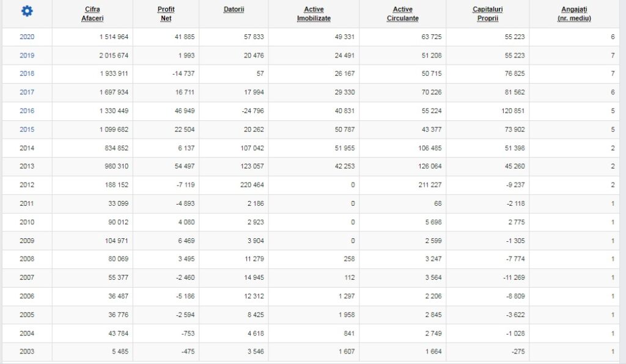Viewport: 626px width, 364px height.
Task: Click the Angajati (nr. mediu) column header
Action: click(x=574, y=14)
